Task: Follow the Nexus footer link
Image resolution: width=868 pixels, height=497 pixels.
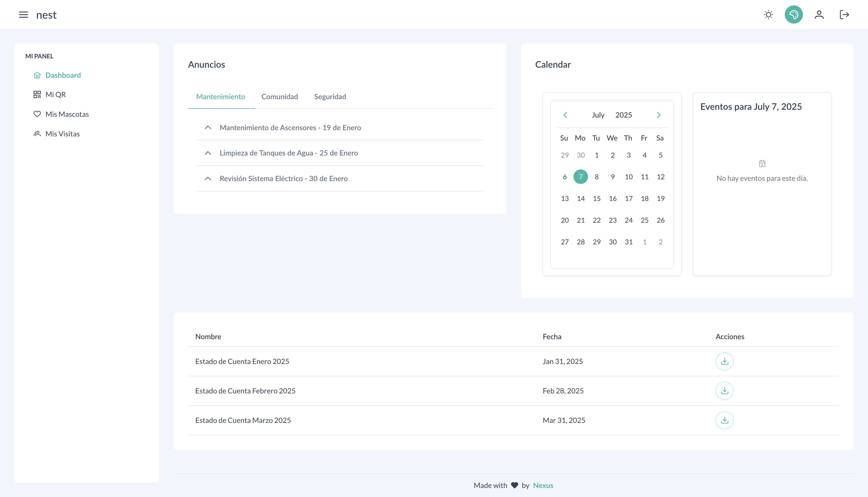Action: 543,485
